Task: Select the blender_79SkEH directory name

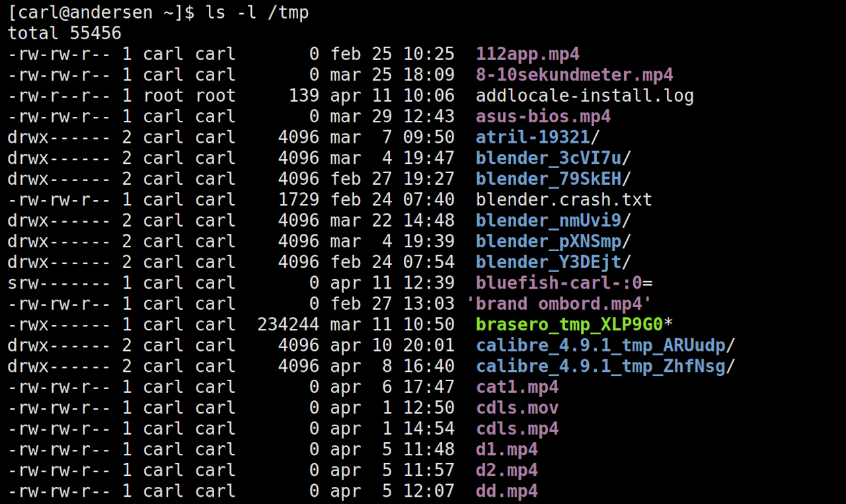Action: click(549, 179)
